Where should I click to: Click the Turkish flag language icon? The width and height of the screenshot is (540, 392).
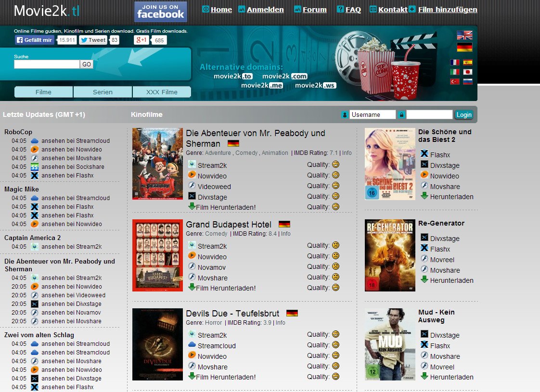[x=455, y=82]
